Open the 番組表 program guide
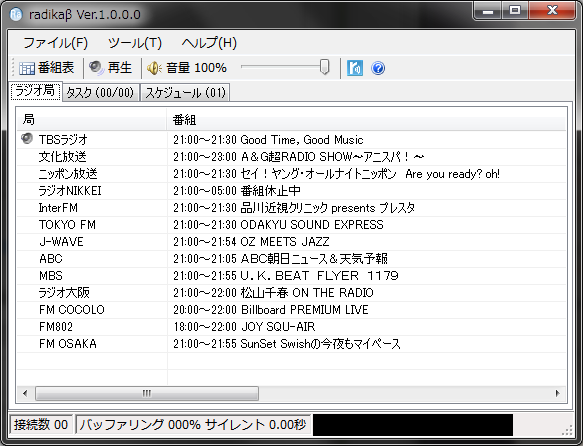583x446 pixels. pos(46,68)
